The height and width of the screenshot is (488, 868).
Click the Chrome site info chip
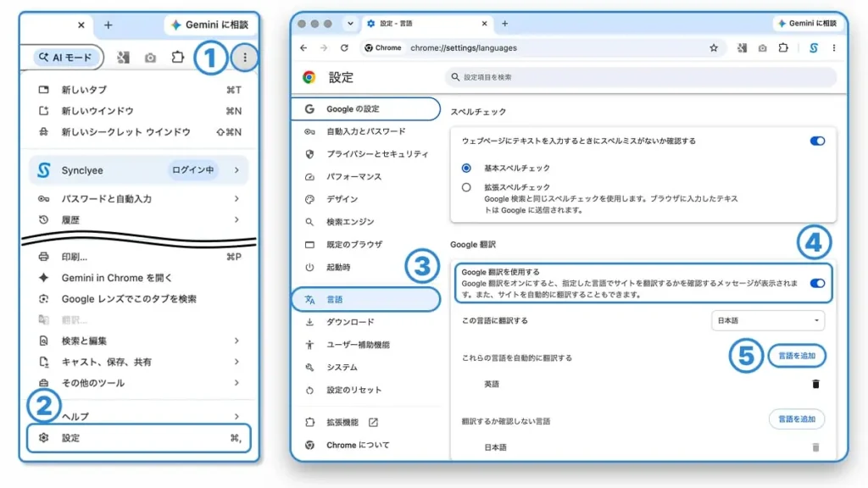point(382,48)
